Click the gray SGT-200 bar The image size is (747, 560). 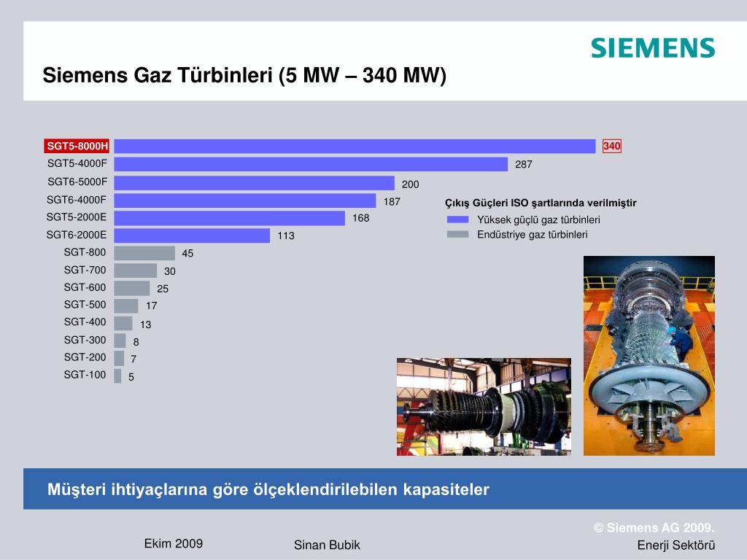click(x=119, y=358)
